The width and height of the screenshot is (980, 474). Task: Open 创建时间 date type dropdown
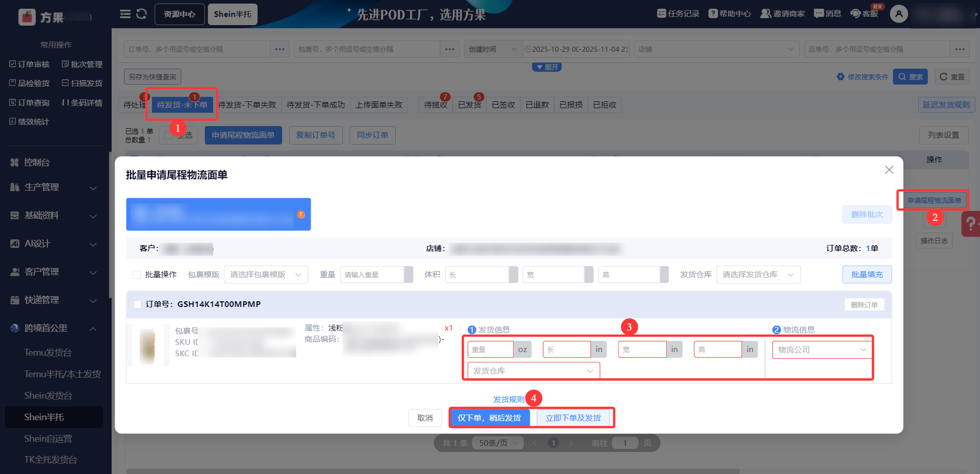493,49
